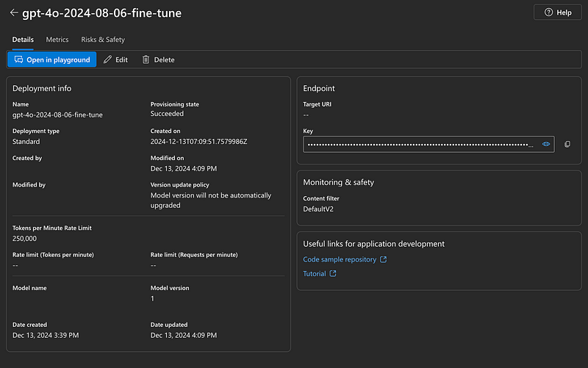This screenshot has height=368, width=588.
Task: Reveal the endpoint key with eye icon
Action: point(546,144)
